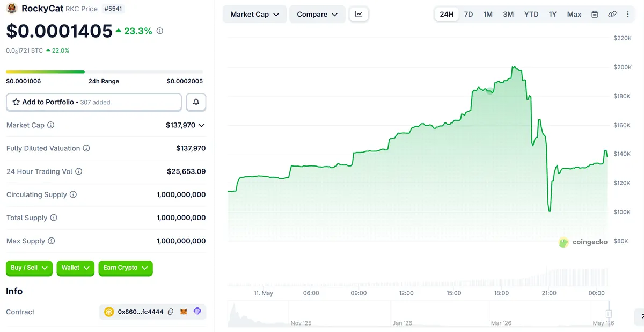Open Max Supply info icon
This screenshot has height=332, width=644.
click(52, 241)
